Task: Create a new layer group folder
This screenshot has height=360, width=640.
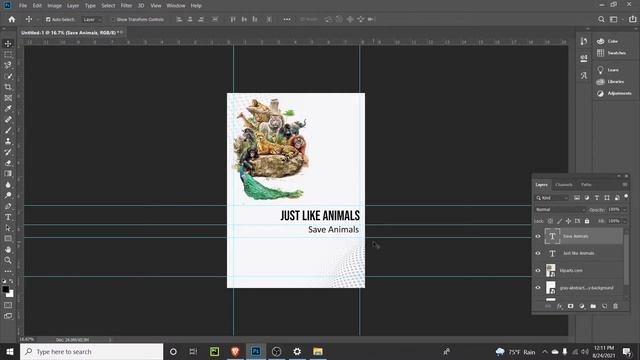Action: [x=593, y=306]
